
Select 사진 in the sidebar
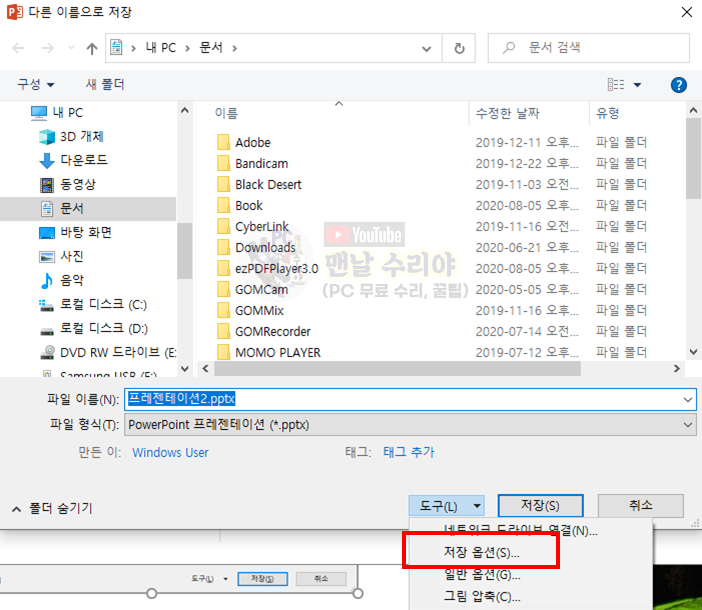tap(61, 256)
